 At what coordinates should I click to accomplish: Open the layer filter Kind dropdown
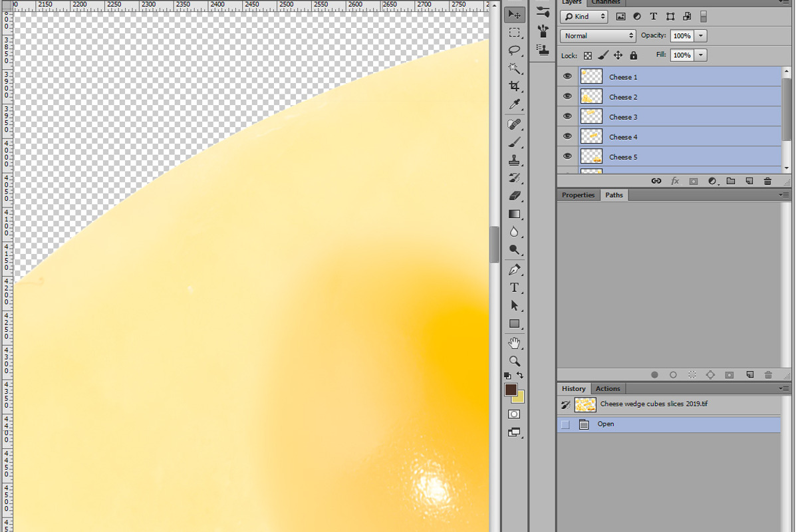pos(584,17)
